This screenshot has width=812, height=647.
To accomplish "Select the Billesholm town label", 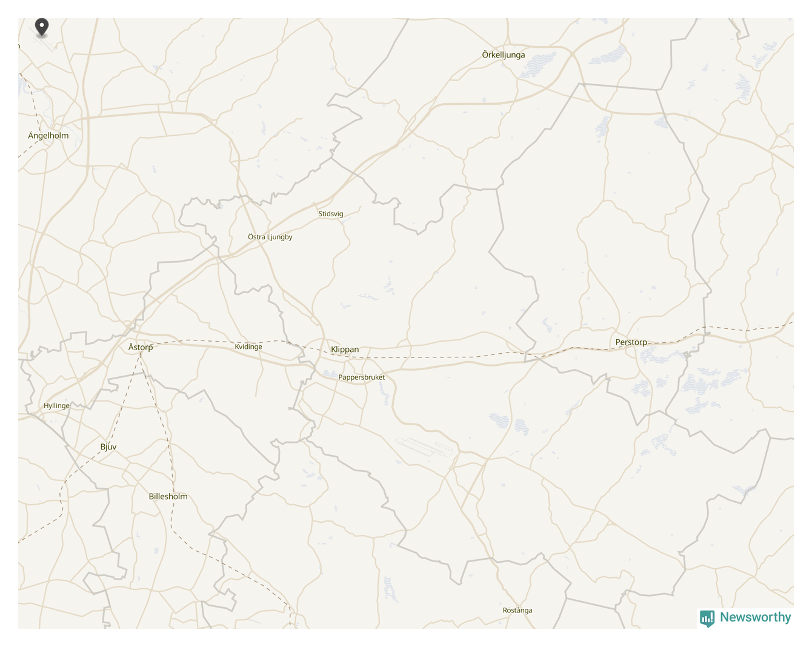I will click(168, 497).
